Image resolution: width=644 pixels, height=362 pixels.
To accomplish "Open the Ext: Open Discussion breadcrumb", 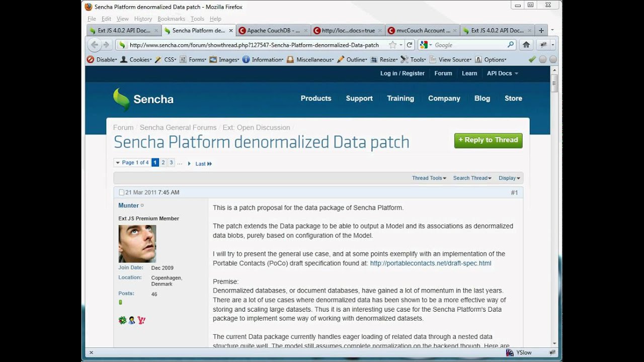I will (257, 128).
